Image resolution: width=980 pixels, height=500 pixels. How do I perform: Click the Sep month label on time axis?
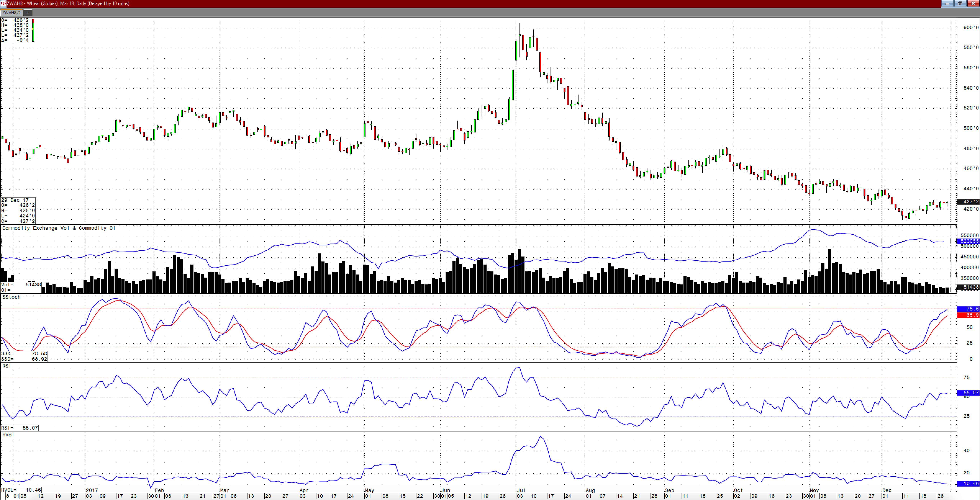point(669,490)
